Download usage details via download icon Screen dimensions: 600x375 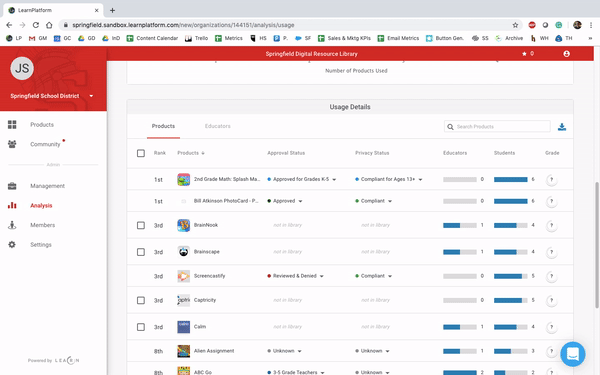(x=561, y=127)
